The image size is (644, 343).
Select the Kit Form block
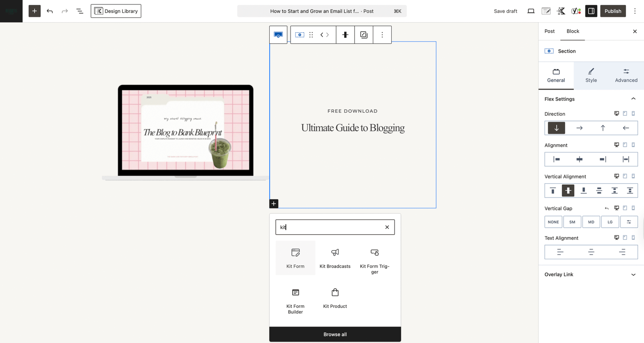[295, 258]
